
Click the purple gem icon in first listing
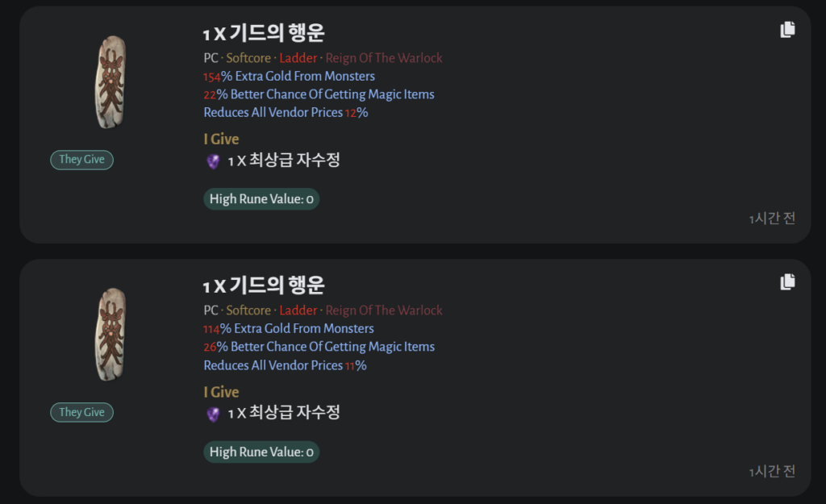pyautogui.click(x=213, y=161)
